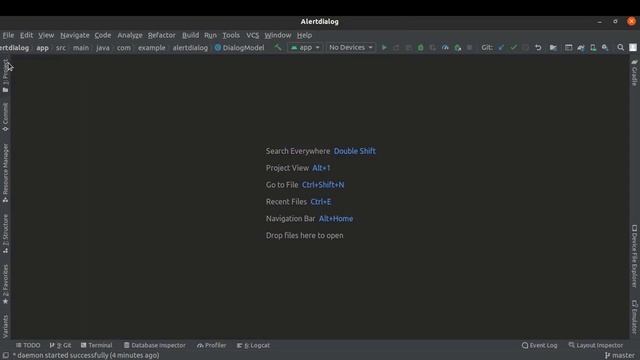Image resolution: width=640 pixels, height=360 pixels.
Task: Click the main breadcrumb in navigation bar
Action: [x=81, y=48]
